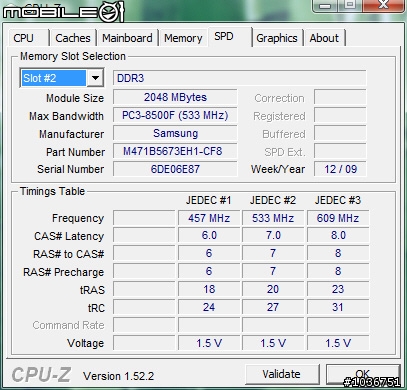Expand the memory slot dropdown arrow
This screenshot has width=407, height=390.
point(95,78)
